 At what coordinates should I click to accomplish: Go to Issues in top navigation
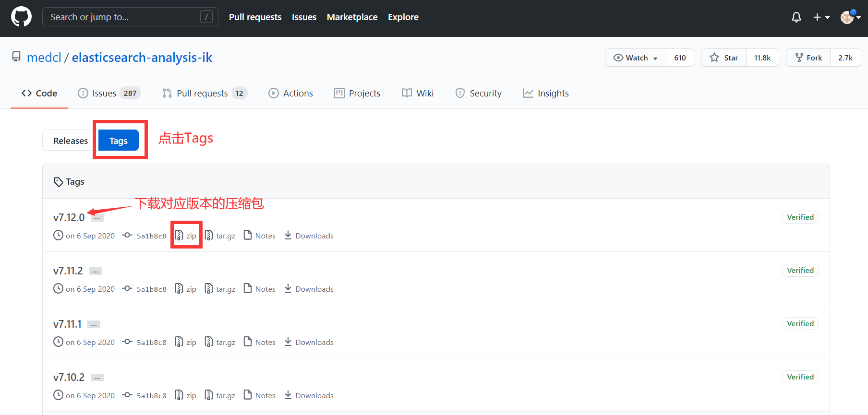click(304, 17)
